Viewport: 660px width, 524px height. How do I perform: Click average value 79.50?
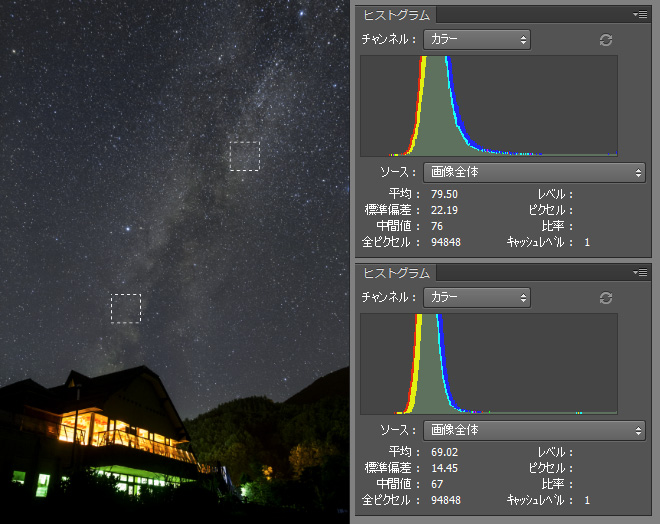(444, 194)
